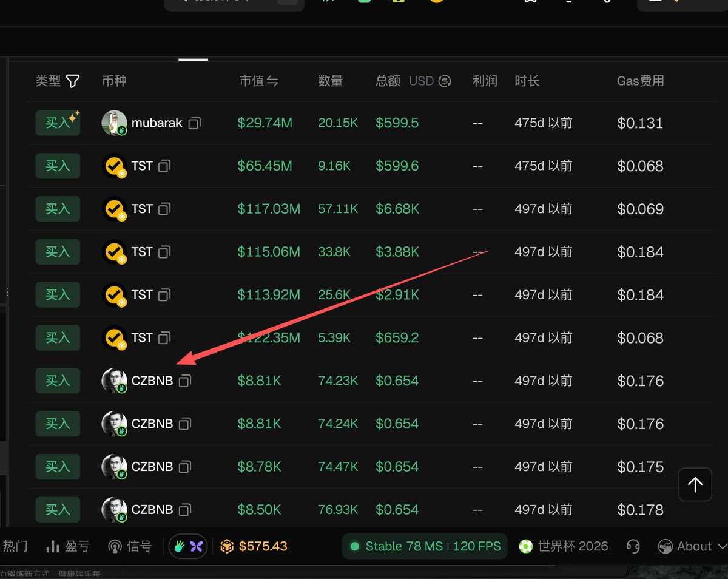Toggle the hand and butterfly switch
Screen dimensions: 728x579
187,546
